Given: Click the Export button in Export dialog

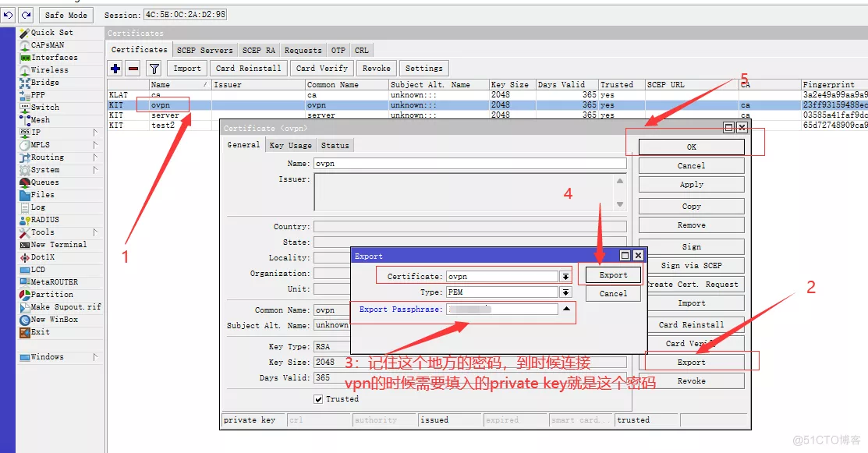Looking at the screenshot, I should [x=613, y=275].
